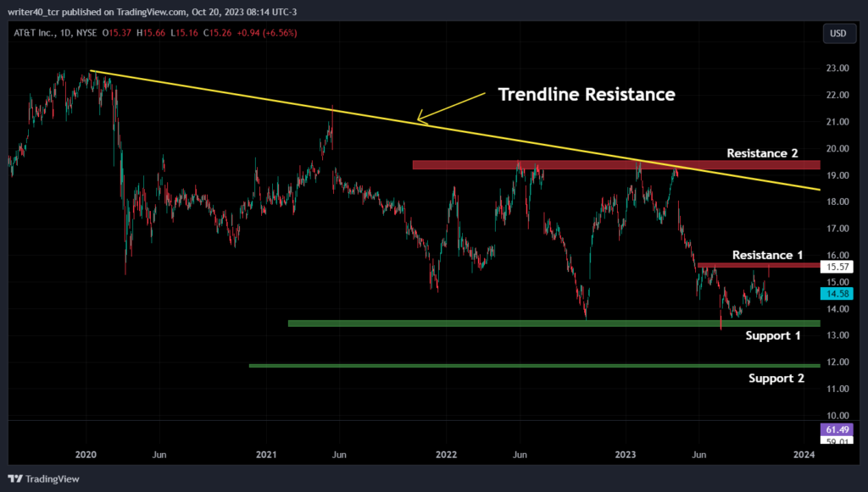Click the TradingView logo
The height and width of the screenshot is (492, 868).
click(44, 478)
